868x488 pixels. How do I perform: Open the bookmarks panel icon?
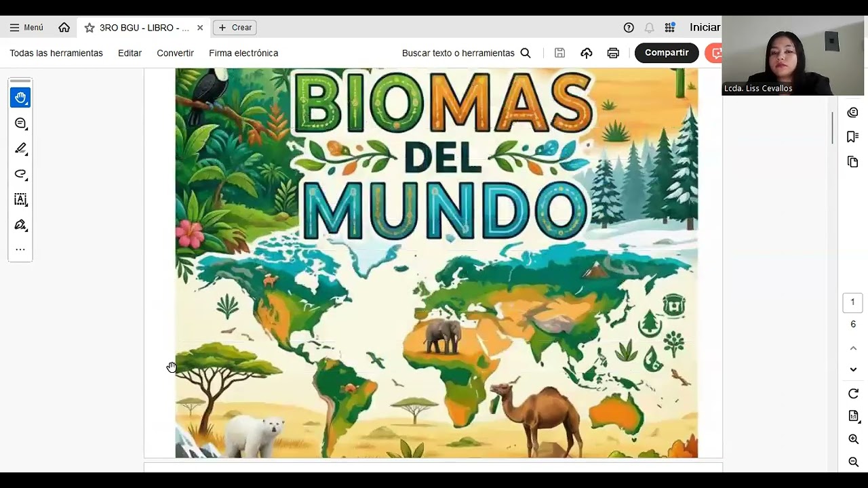pyautogui.click(x=853, y=137)
